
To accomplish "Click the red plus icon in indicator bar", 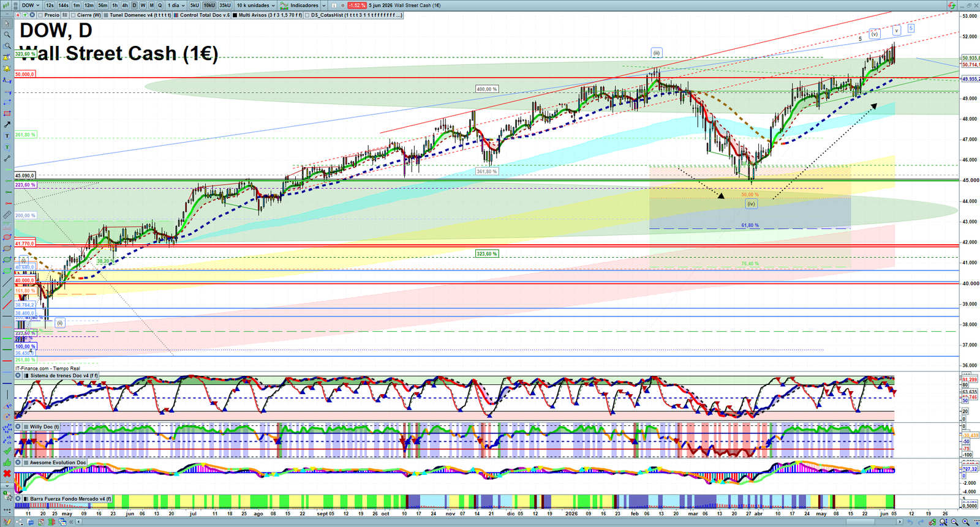I will [18, 15].
